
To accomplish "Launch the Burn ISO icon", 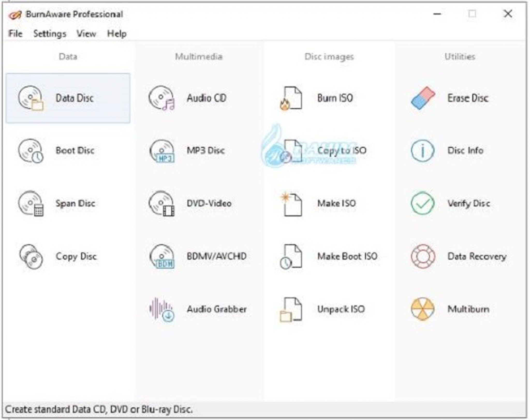I will [291, 98].
